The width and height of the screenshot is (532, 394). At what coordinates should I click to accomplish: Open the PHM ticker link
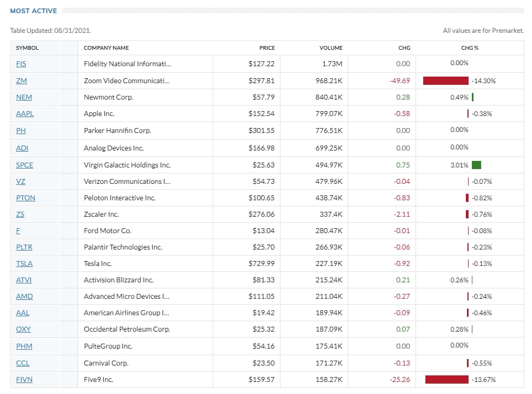click(x=24, y=346)
